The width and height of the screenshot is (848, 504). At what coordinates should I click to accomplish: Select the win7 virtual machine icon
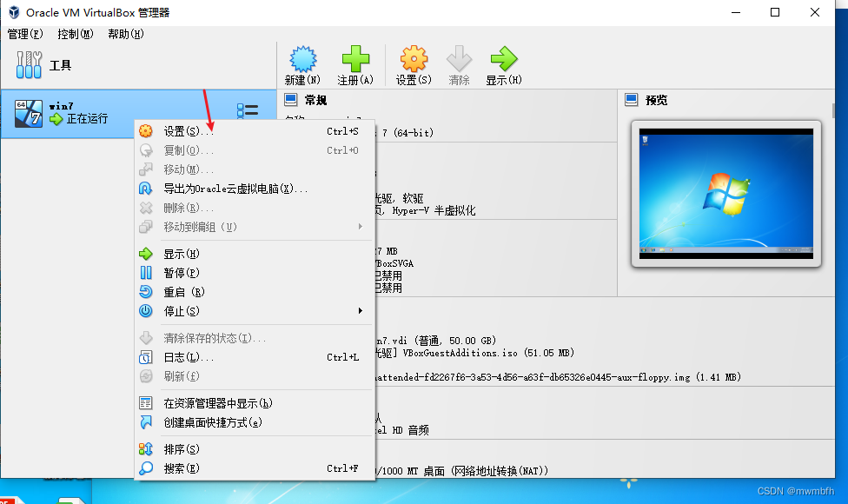coord(28,114)
